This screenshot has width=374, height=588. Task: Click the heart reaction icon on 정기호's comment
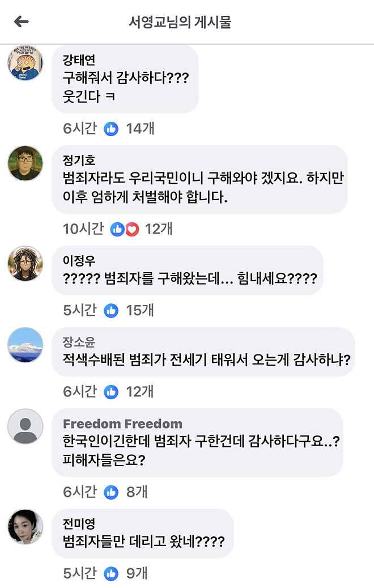click(x=130, y=229)
